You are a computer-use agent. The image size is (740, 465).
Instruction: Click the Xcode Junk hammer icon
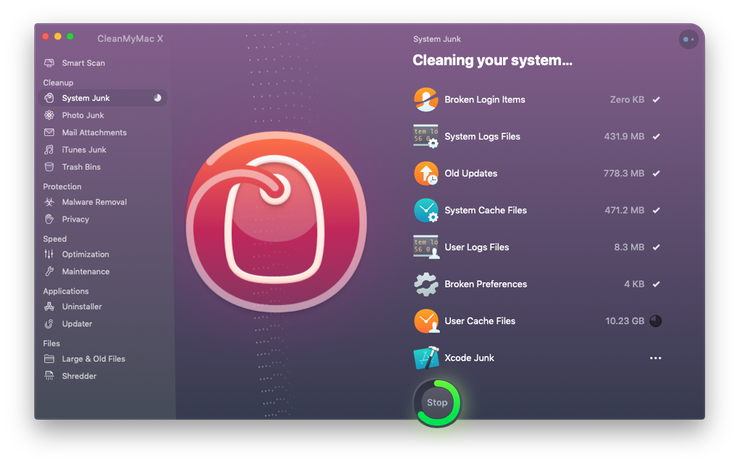[x=426, y=358]
